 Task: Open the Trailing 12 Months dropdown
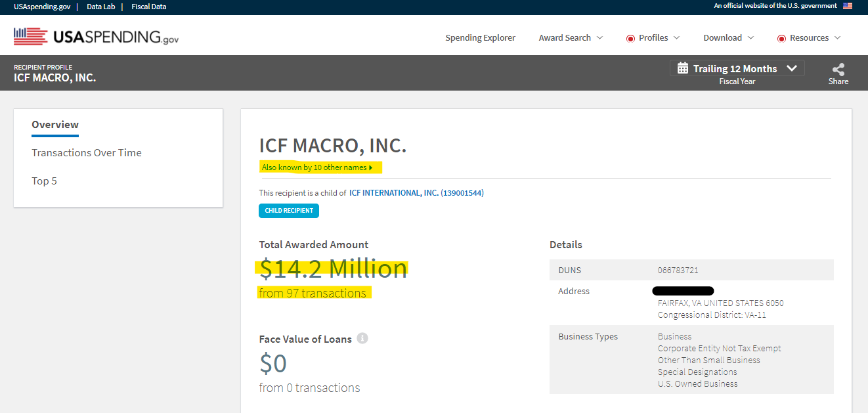(737, 68)
